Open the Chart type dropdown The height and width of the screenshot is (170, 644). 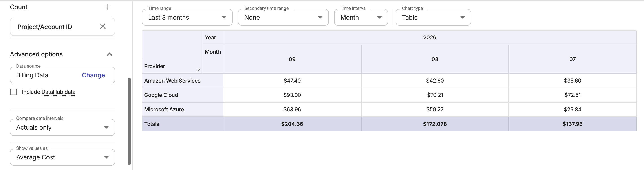coord(433,17)
